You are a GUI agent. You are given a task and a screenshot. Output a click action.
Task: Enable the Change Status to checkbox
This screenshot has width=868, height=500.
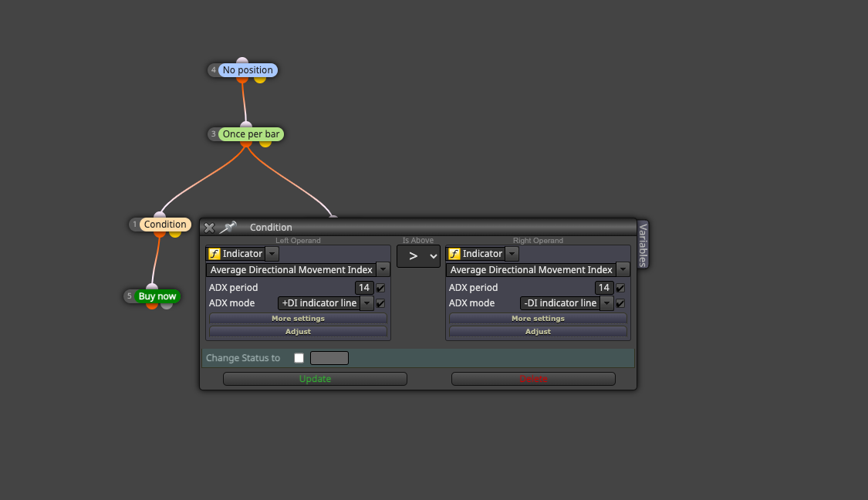(299, 358)
